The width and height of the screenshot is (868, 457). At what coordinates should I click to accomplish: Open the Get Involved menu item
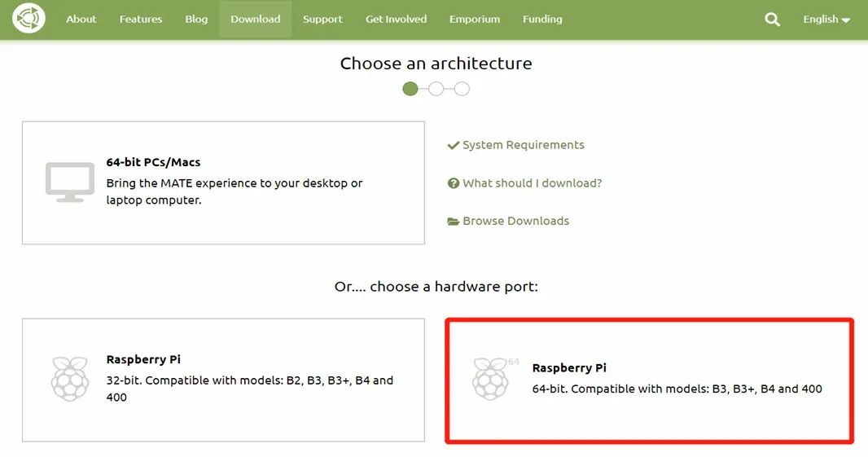(x=396, y=20)
